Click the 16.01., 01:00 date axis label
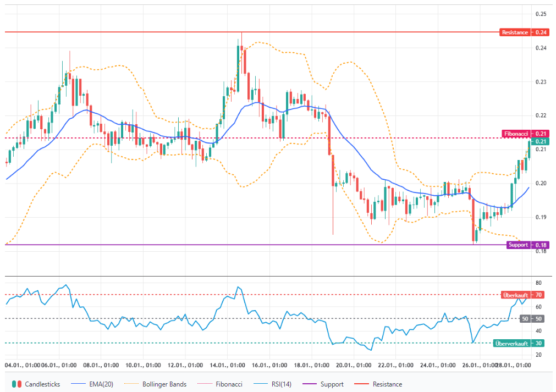 click(269, 365)
